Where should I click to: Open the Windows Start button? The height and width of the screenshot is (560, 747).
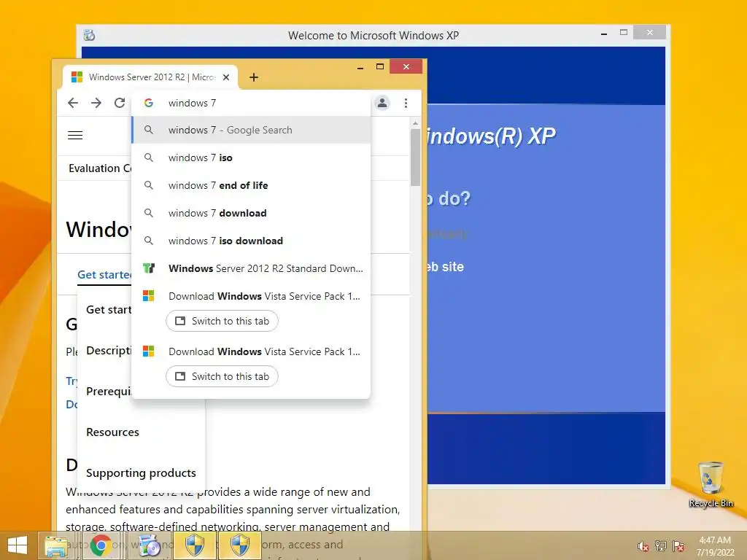point(18,545)
